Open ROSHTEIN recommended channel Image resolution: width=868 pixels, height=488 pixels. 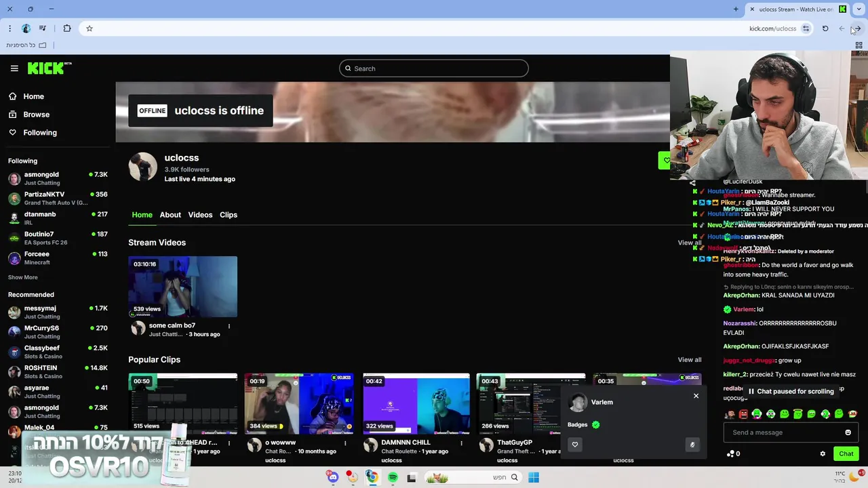click(x=58, y=371)
